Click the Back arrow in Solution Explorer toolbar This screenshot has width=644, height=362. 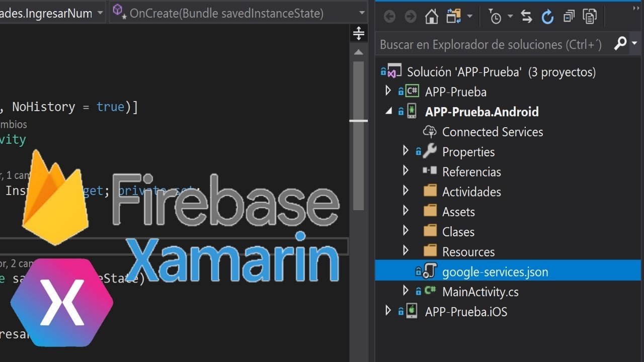[389, 17]
